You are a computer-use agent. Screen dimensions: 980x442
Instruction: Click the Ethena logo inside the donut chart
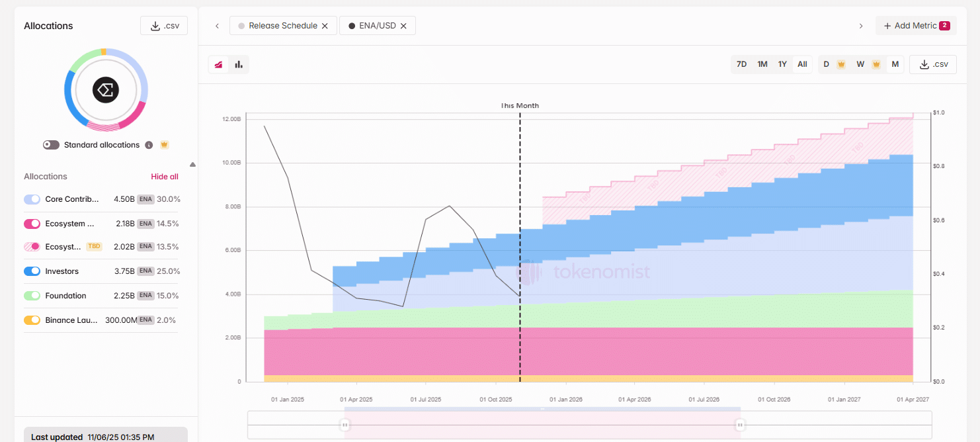point(106,89)
